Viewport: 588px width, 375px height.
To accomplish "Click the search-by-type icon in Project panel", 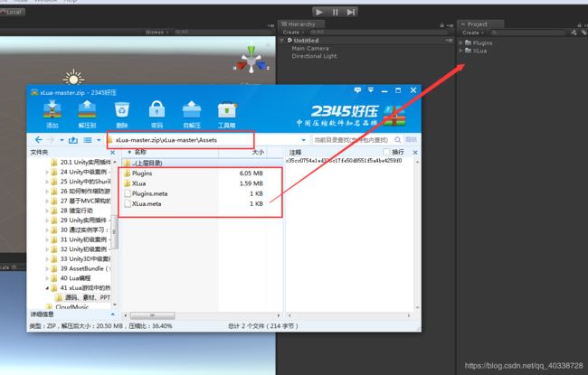I will click(574, 33).
